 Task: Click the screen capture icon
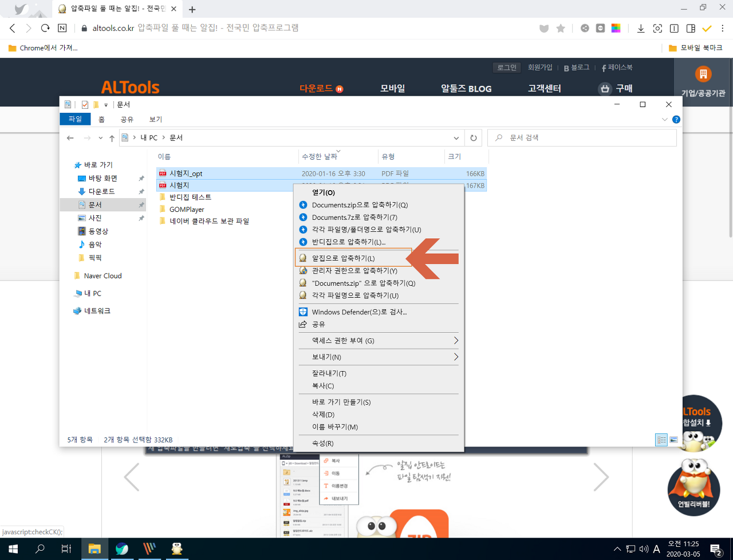click(x=657, y=28)
